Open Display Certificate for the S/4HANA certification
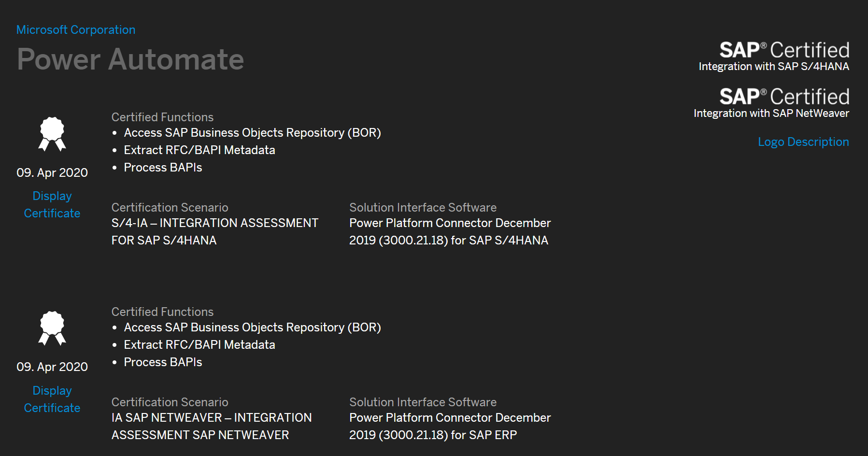 point(52,205)
